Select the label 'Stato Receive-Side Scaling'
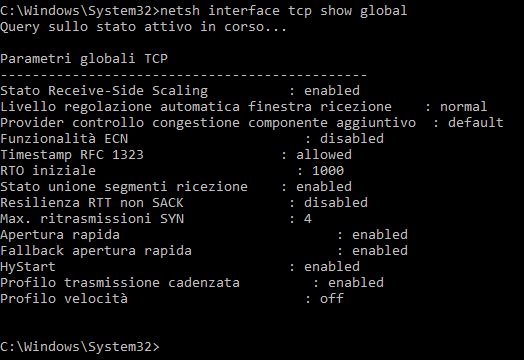 click(x=104, y=91)
